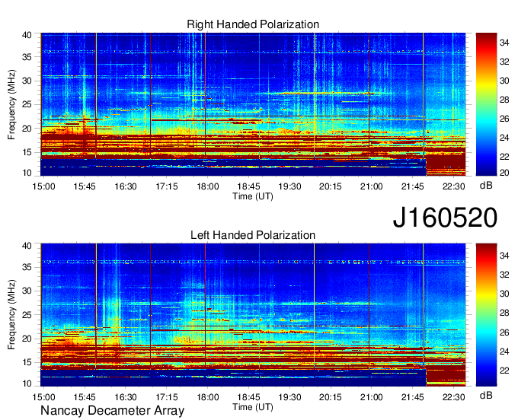The width and height of the screenshot is (518, 420).
Task: Click the "Nancay Decameter Array" caption
Action: tap(112, 410)
